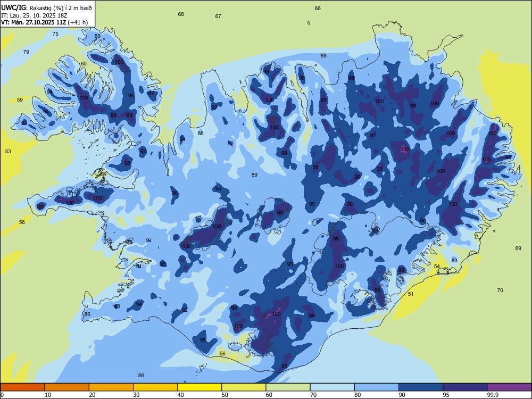
Task: Click the legend tick label '30'
Action: coord(136,395)
